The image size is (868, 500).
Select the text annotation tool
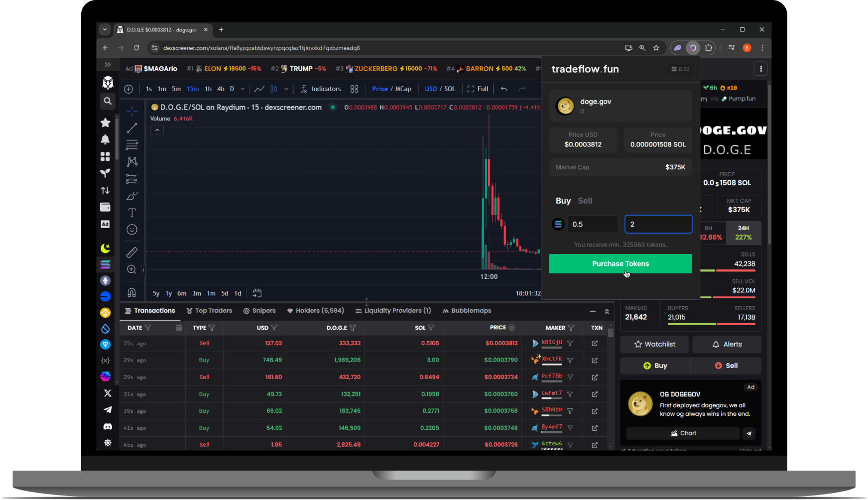pos(132,213)
